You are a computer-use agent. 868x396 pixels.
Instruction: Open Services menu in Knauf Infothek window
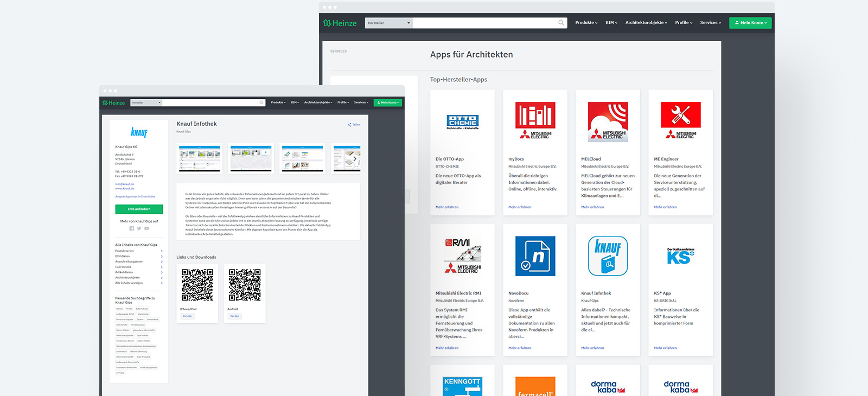(361, 103)
